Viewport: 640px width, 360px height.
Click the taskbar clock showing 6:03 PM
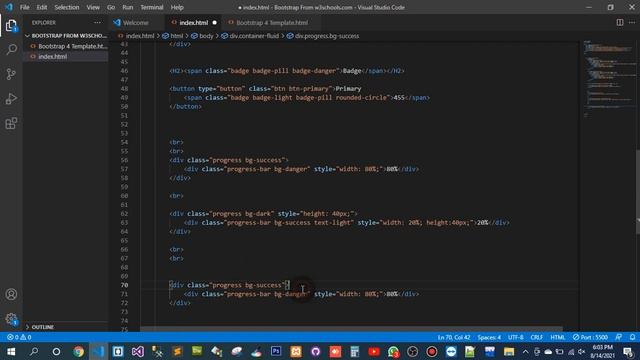[602, 351]
